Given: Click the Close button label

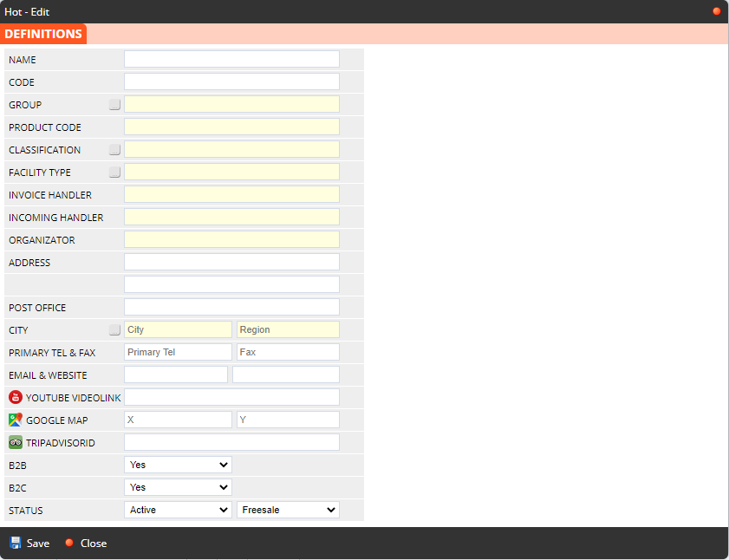Looking at the screenshot, I should 94,544.
